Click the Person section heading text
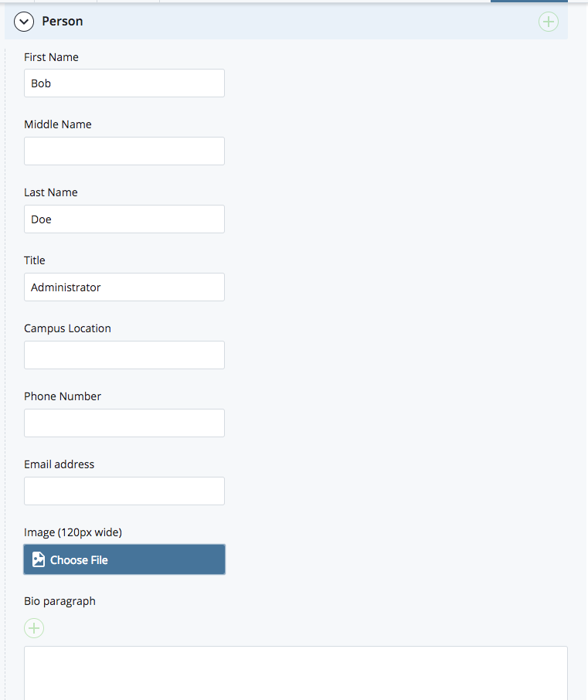The width and height of the screenshot is (588, 700). 63,22
